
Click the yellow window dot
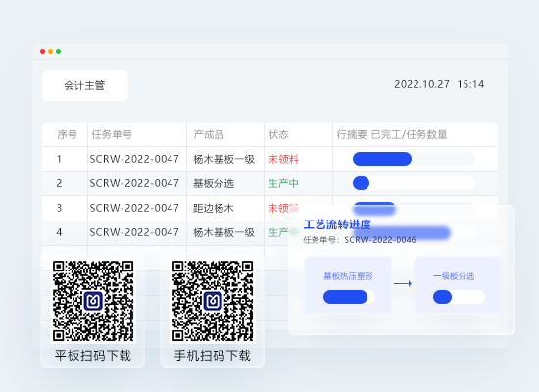(51, 52)
